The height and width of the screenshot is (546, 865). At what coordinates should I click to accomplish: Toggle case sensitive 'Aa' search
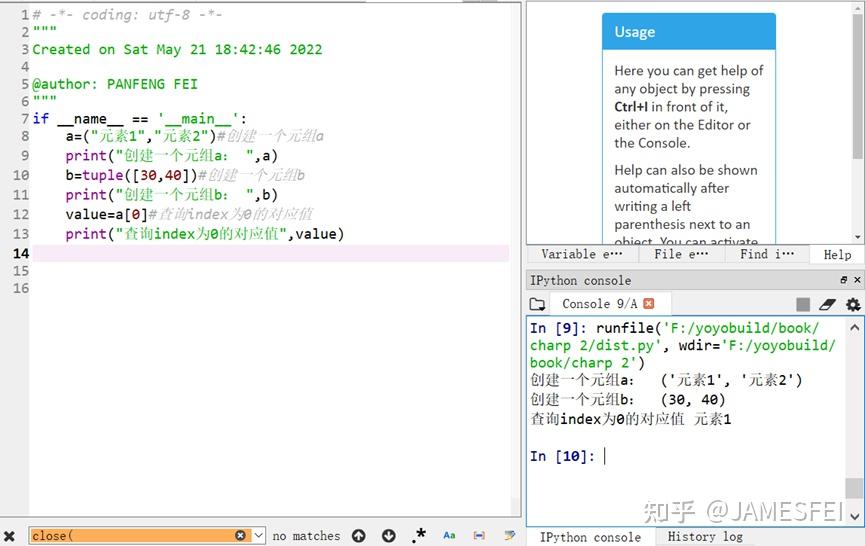(449, 535)
